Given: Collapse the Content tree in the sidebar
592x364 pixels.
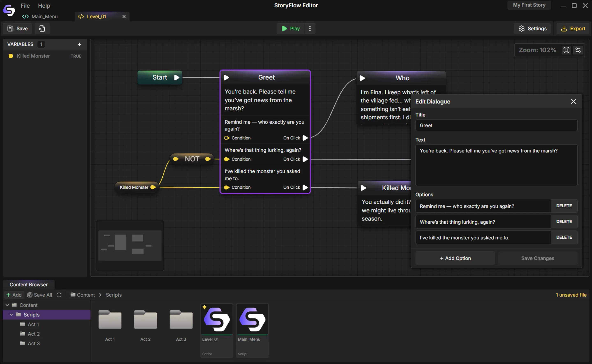Looking at the screenshot, I should tap(7, 305).
